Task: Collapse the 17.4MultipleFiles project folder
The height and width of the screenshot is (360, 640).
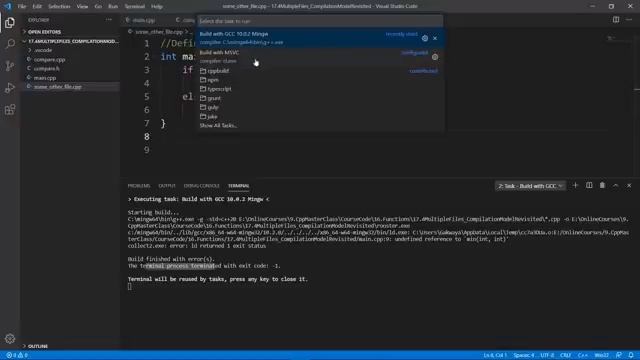Action: tap(70, 41)
